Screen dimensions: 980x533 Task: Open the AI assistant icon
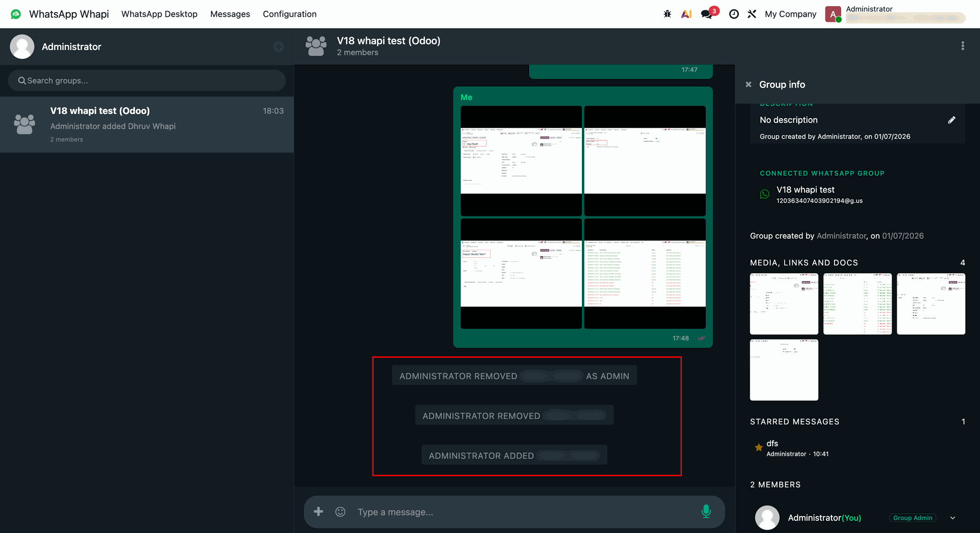click(687, 14)
